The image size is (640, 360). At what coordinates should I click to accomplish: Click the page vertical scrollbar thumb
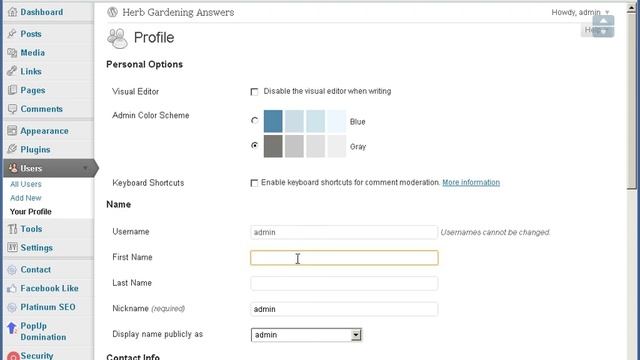[x=631, y=101]
